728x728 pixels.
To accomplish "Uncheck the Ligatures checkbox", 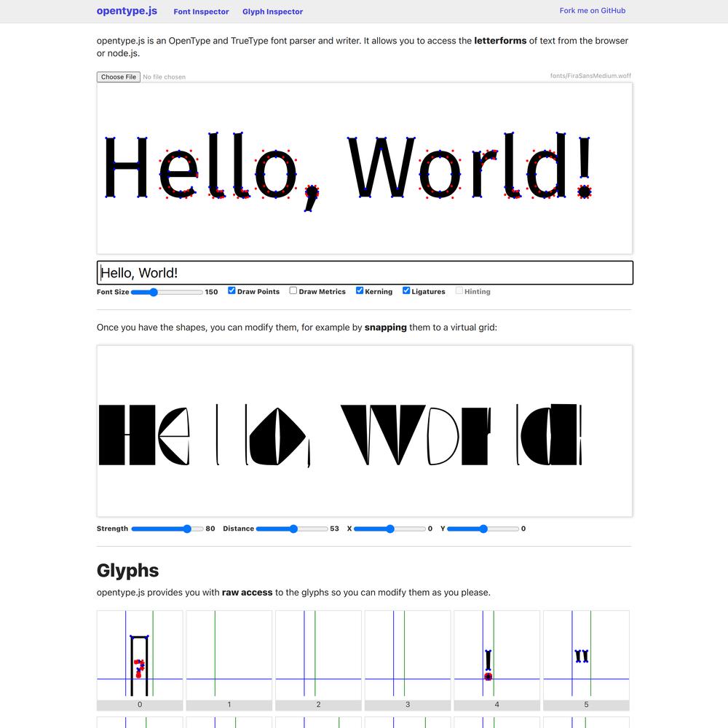I will pyautogui.click(x=406, y=290).
